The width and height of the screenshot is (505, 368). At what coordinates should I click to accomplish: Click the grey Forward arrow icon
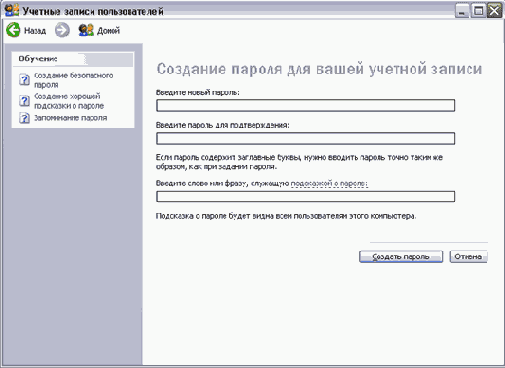click(62, 30)
